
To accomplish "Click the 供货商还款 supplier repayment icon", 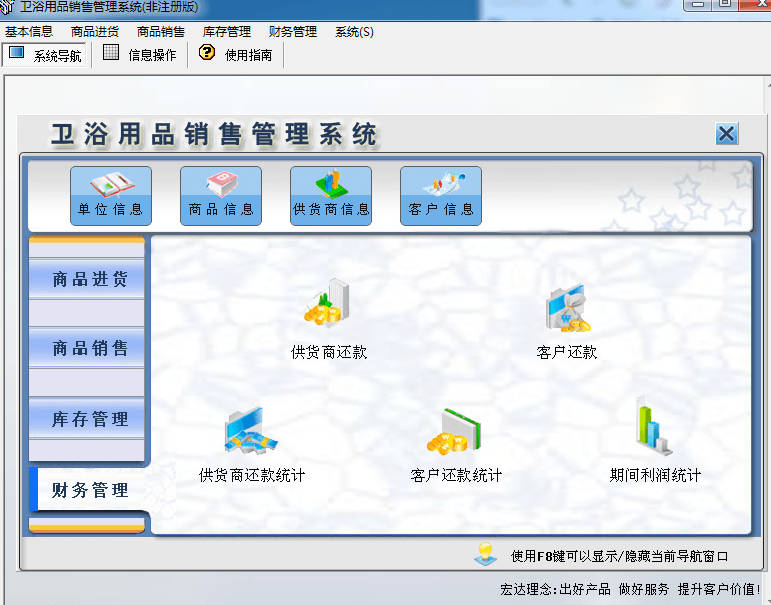I will coord(328,305).
